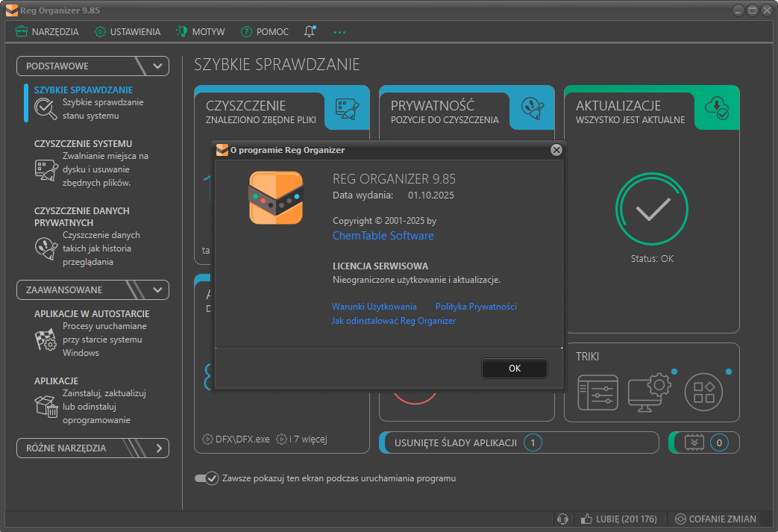Click the removed traces count badge 1
The height and width of the screenshot is (532, 778).
coord(533,442)
